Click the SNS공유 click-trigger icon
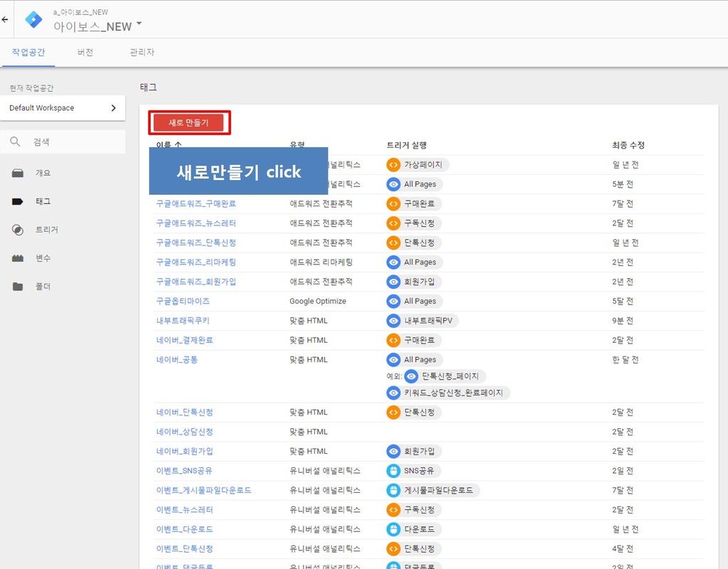 [x=393, y=471]
